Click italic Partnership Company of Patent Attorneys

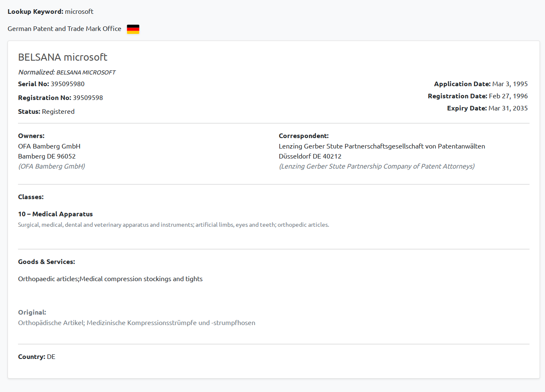pyautogui.click(x=377, y=166)
